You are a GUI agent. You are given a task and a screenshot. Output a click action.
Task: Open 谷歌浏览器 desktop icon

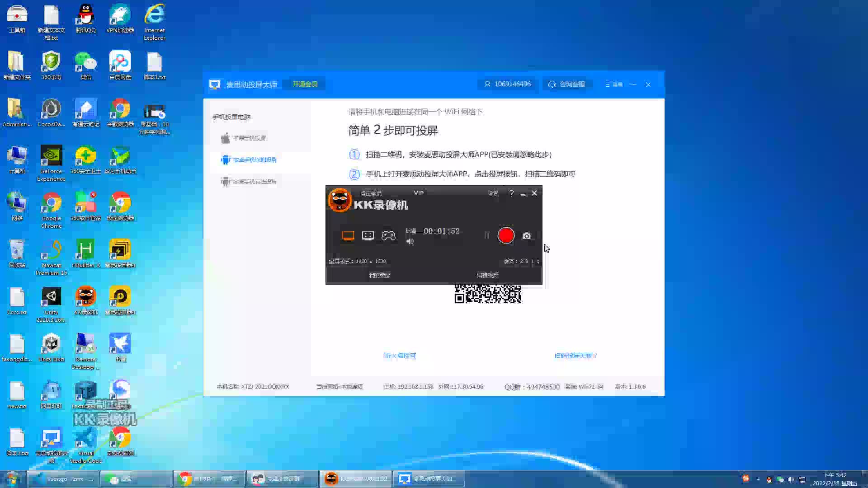(x=120, y=113)
